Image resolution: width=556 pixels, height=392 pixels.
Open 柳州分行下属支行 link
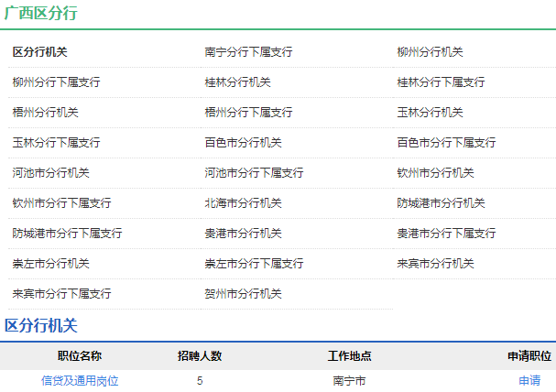56,82
